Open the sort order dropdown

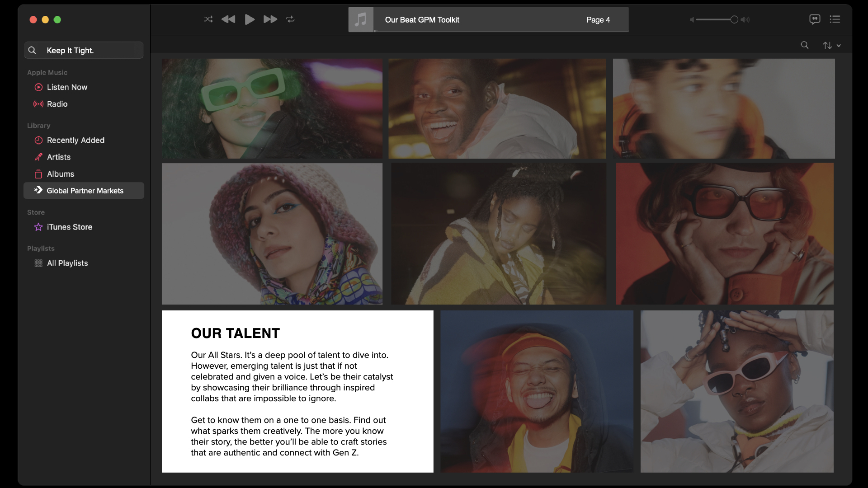click(x=831, y=46)
